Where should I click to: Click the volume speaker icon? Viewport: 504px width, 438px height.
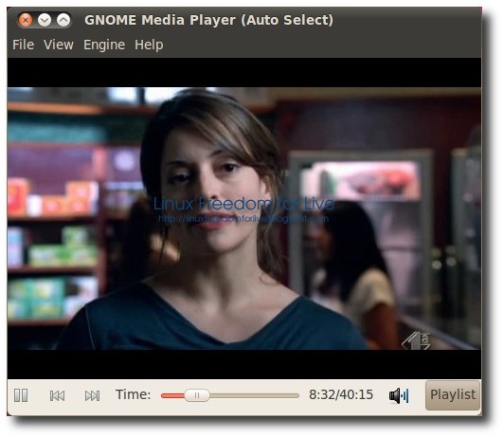[399, 395]
